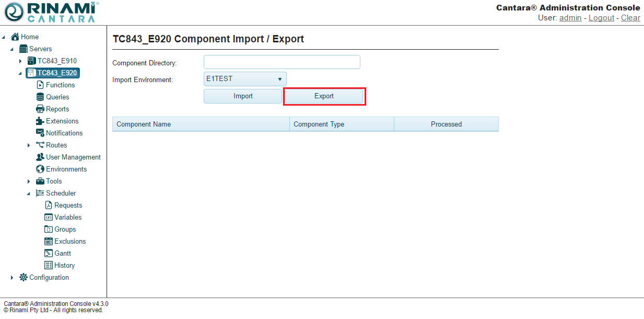Viewport: 644px width, 319px height.
Task: Expand the Tools tree node
Action: (x=29, y=181)
